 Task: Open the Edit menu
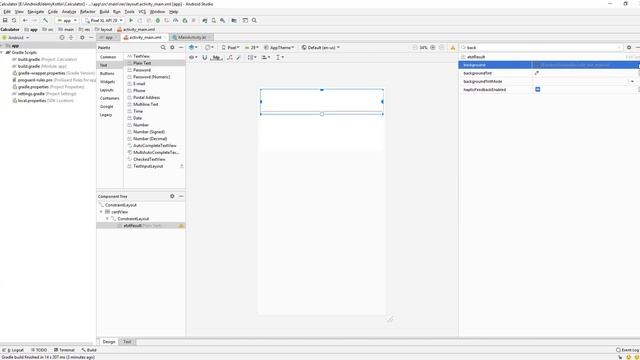(7, 12)
